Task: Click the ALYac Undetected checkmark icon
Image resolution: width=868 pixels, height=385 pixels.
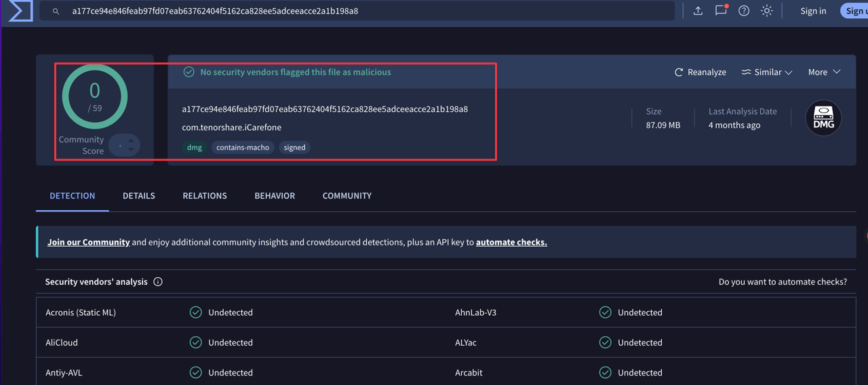Action: [606, 342]
